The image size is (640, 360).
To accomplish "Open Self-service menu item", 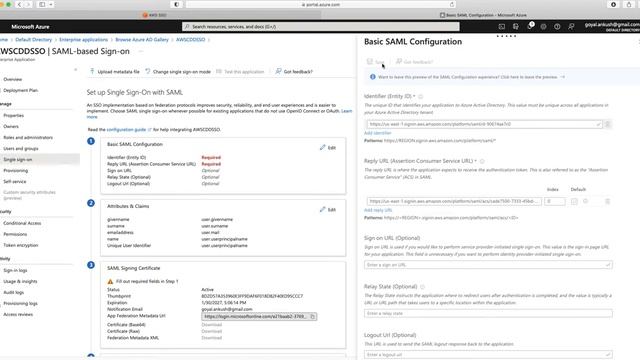I will tap(15, 182).
